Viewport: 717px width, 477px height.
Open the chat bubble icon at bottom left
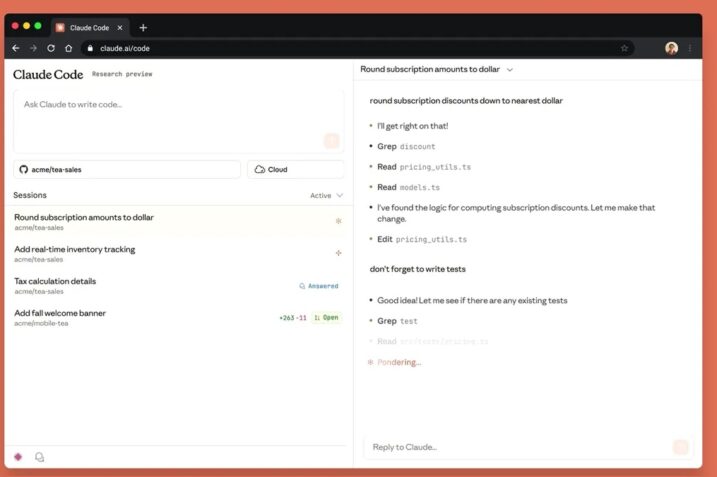tap(40, 457)
